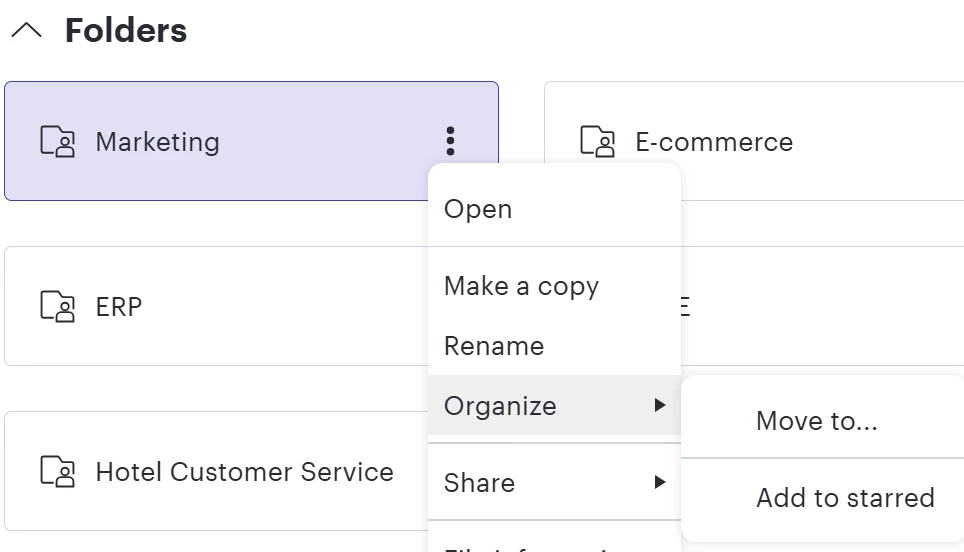
Task: Expand the Organize submenu arrow
Action: [x=660, y=405]
